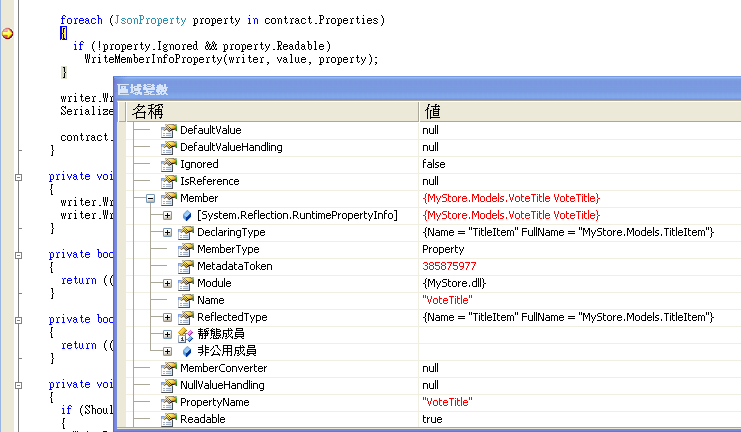Image resolution: width=741 pixels, height=432 pixels.
Task: Click the value false of Ignored
Action: tap(434, 164)
